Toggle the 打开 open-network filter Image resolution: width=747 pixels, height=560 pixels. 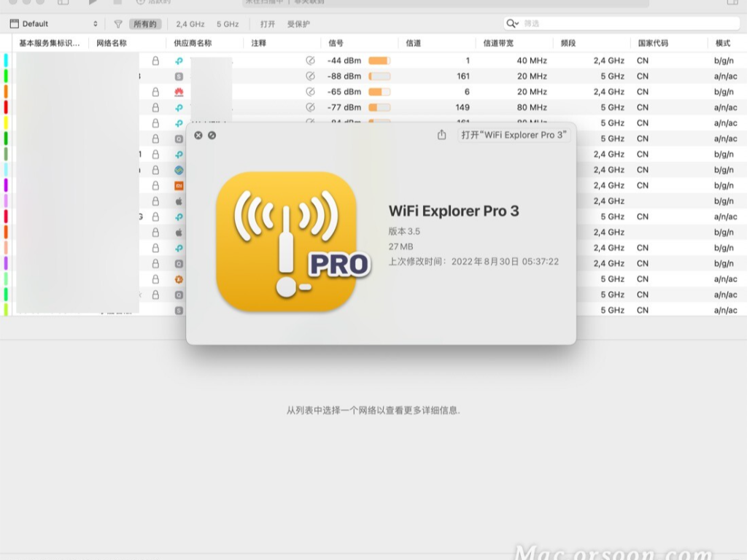(x=268, y=24)
